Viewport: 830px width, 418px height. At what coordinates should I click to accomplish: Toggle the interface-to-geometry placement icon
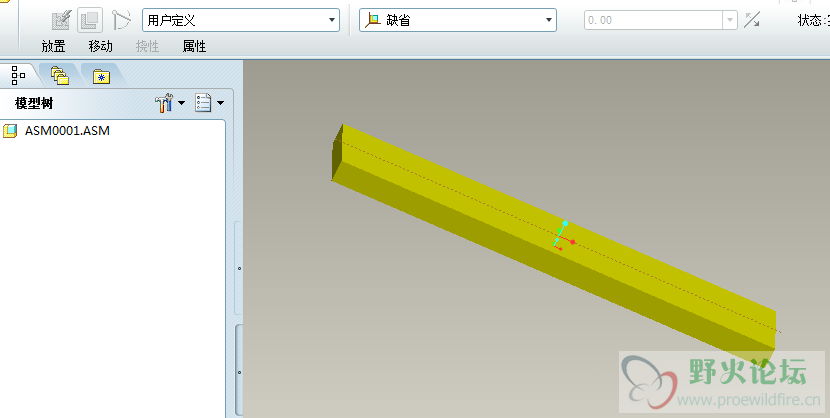point(61,21)
